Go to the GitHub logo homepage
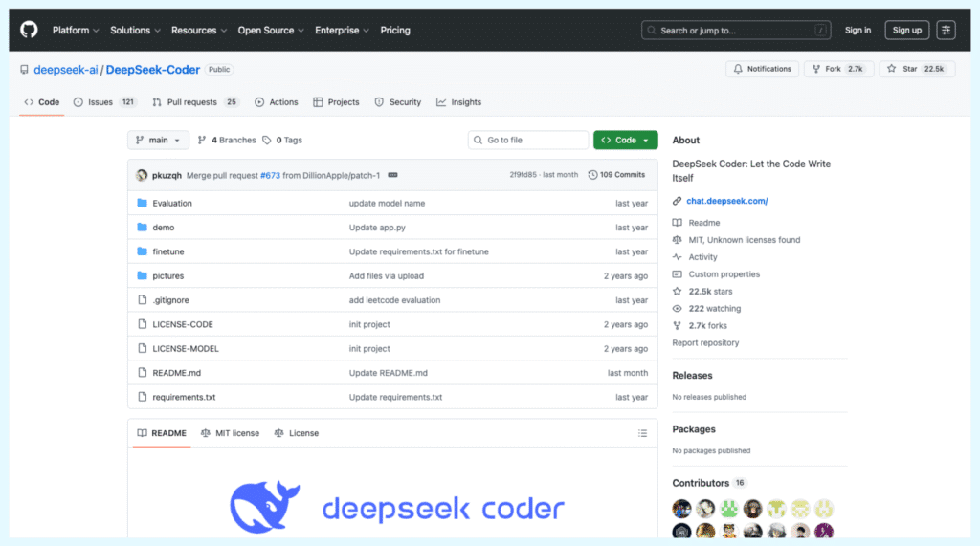The width and height of the screenshot is (980, 546). (29, 30)
